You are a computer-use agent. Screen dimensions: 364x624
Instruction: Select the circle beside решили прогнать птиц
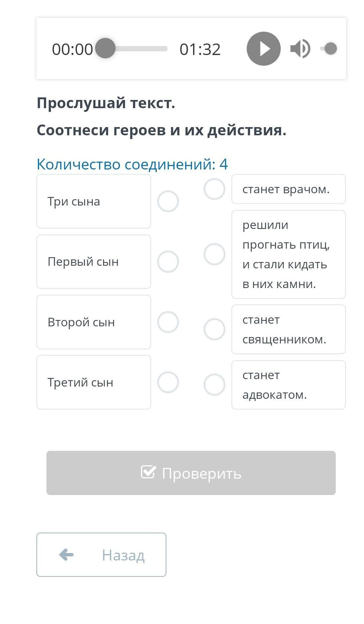tap(214, 255)
